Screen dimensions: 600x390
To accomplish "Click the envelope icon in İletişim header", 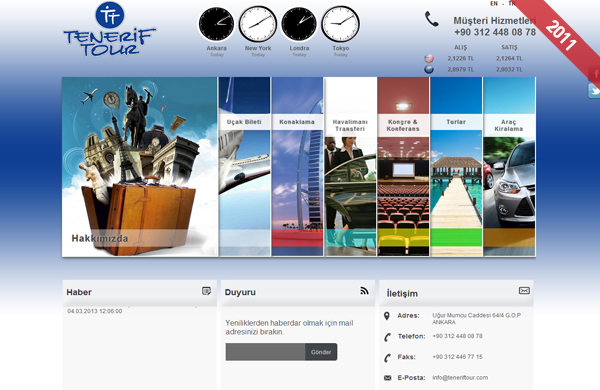I will 524,290.
